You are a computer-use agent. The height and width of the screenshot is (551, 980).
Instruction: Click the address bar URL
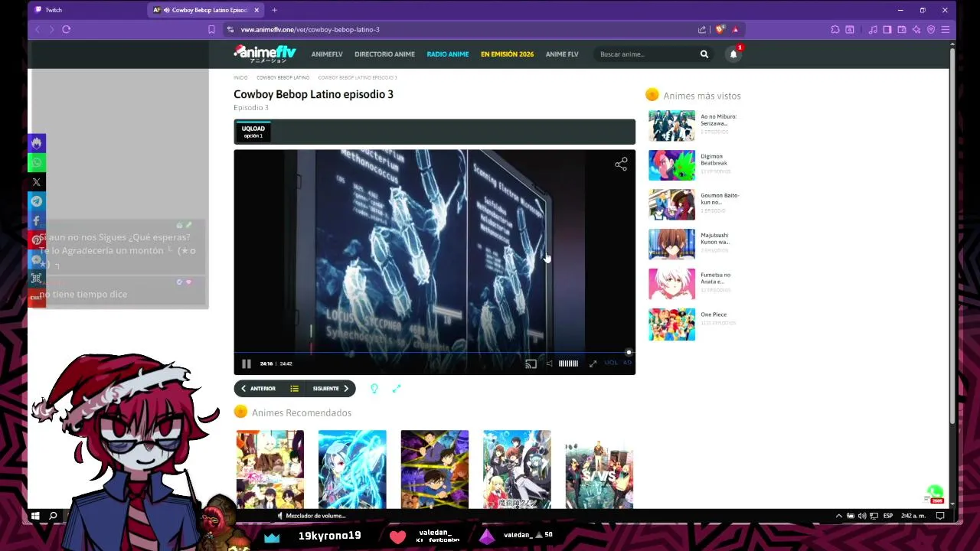[310, 29]
